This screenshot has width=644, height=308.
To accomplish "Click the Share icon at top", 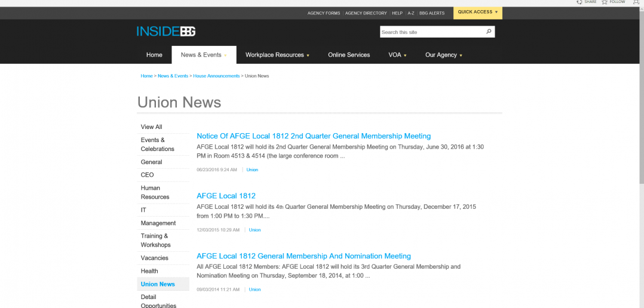I will (x=579, y=2).
